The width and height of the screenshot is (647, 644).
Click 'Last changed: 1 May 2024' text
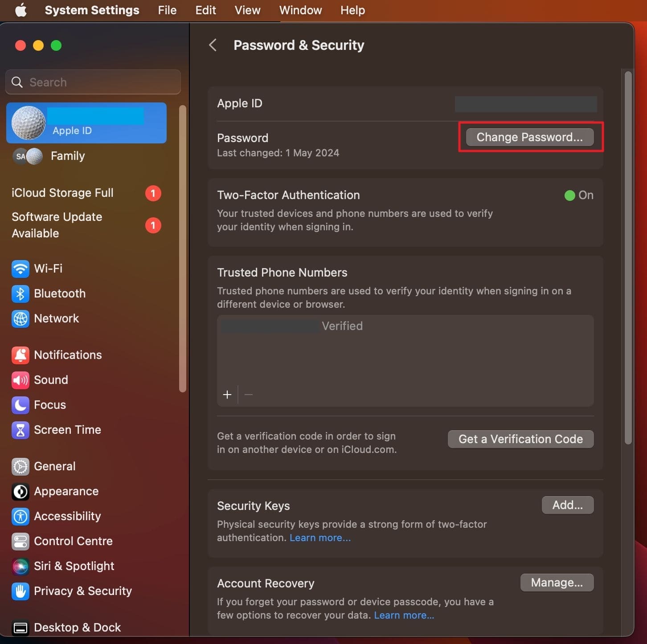coord(278,153)
